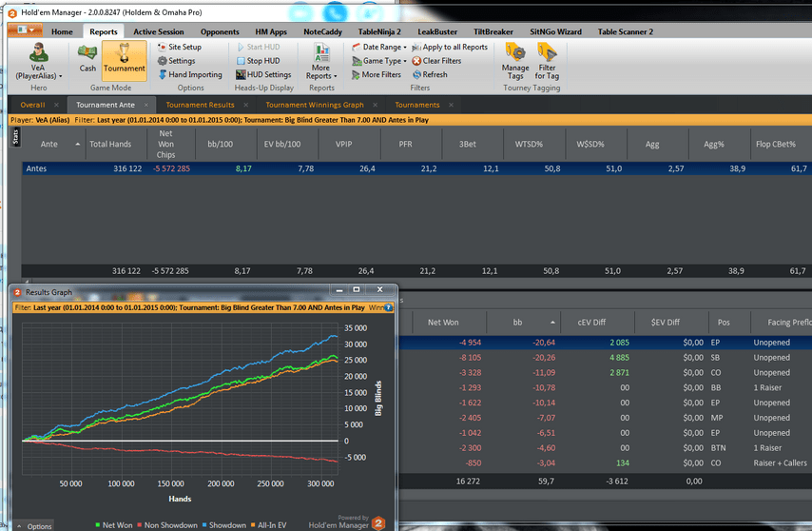The height and width of the screenshot is (531, 812).
Task: Toggle Showdown line in graph legend
Action: click(223, 524)
